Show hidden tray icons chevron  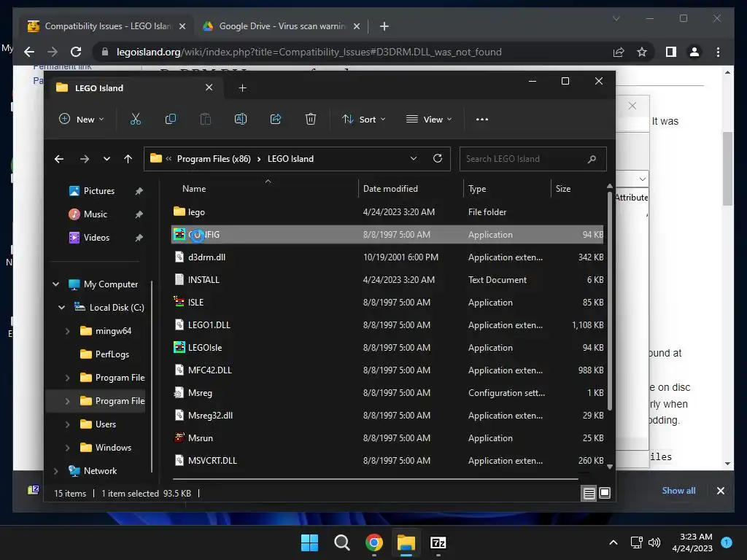(614, 542)
